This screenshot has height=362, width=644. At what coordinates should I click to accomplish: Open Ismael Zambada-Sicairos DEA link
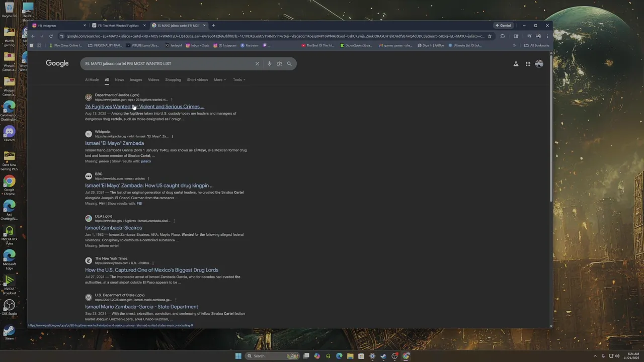113,228
